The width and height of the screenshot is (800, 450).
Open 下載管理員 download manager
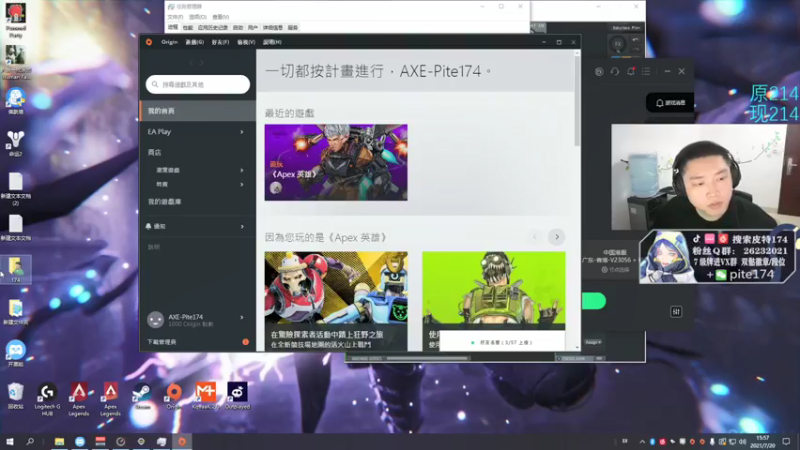coord(162,342)
